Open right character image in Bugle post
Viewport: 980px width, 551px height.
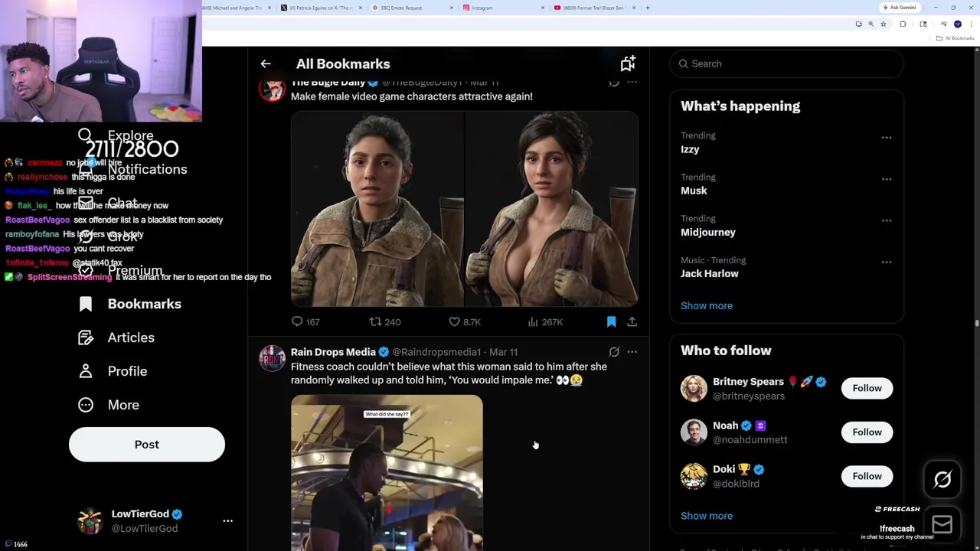coord(552,209)
